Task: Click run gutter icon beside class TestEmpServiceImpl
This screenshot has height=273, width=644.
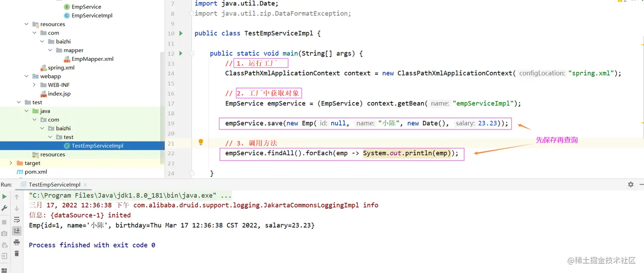Action: 181,33
